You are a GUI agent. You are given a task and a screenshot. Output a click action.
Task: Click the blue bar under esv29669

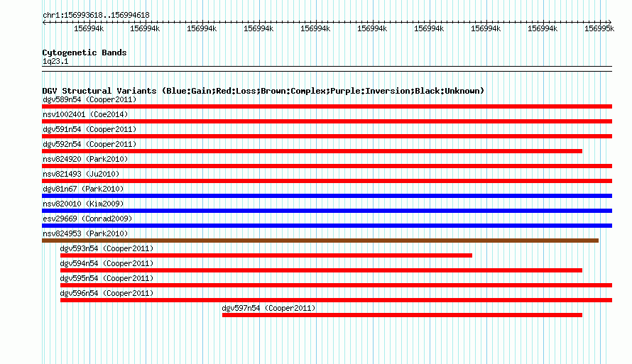[x=327, y=226]
